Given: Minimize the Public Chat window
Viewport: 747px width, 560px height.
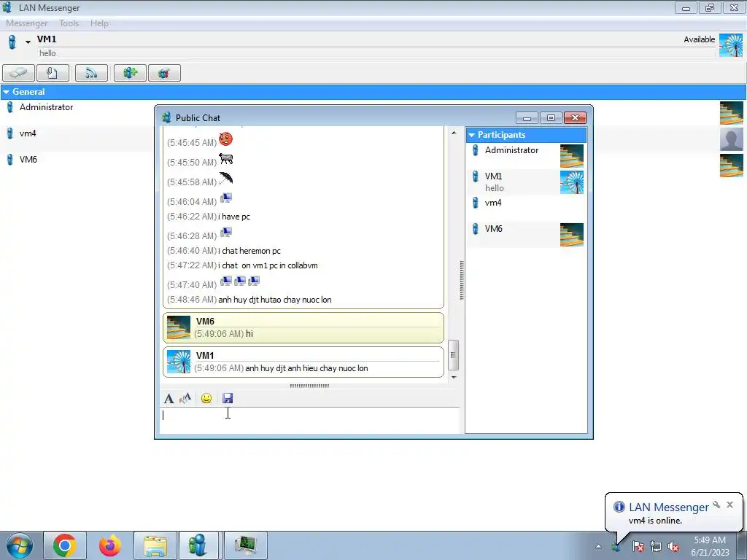Looking at the screenshot, I should pyautogui.click(x=527, y=117).
